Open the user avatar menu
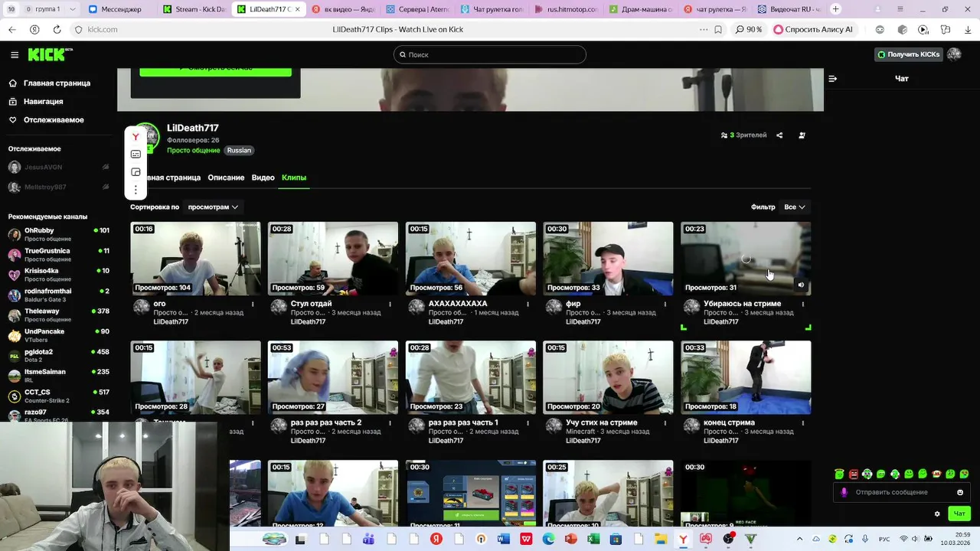The height and width of the screenshot is (551, 980). [954, 54]
